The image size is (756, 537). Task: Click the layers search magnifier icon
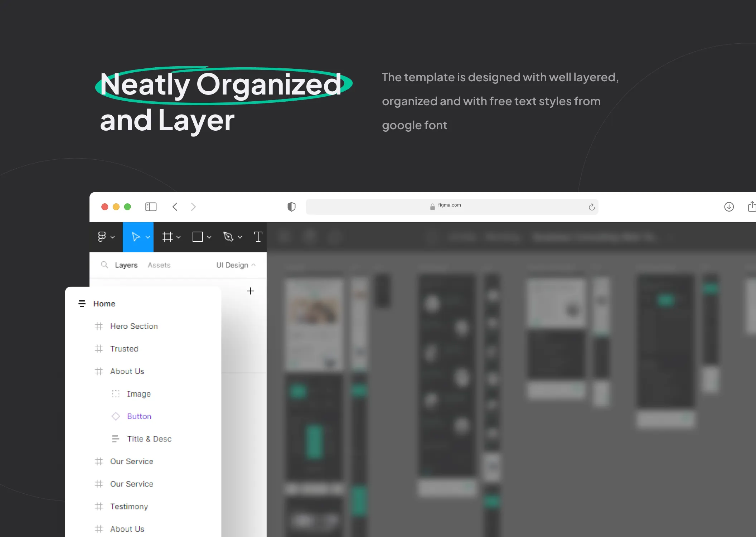pos(104,265)
